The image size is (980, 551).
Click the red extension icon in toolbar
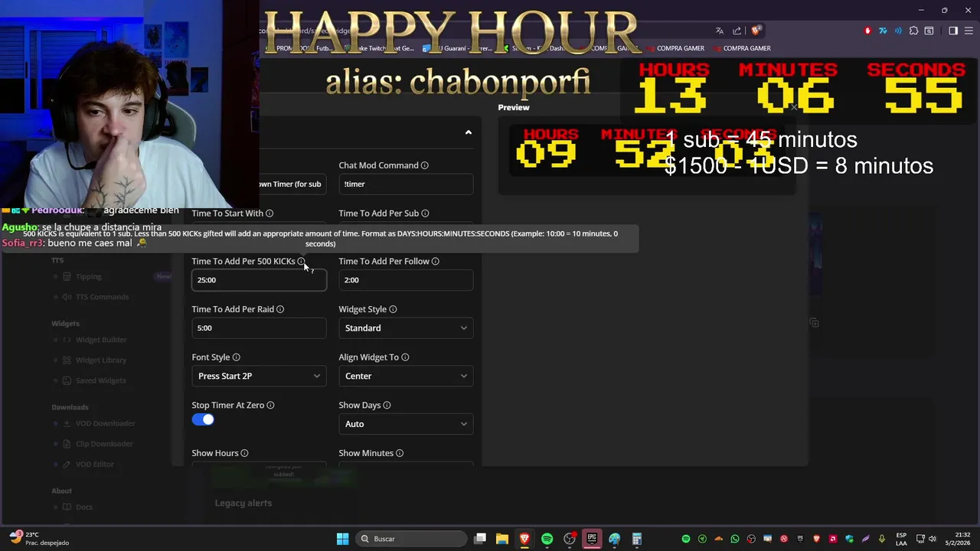coord(867,31)
